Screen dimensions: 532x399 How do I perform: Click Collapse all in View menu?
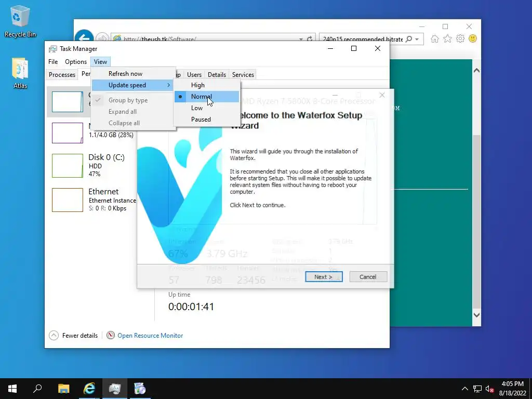pyautogui.click(x=134, y=123)
